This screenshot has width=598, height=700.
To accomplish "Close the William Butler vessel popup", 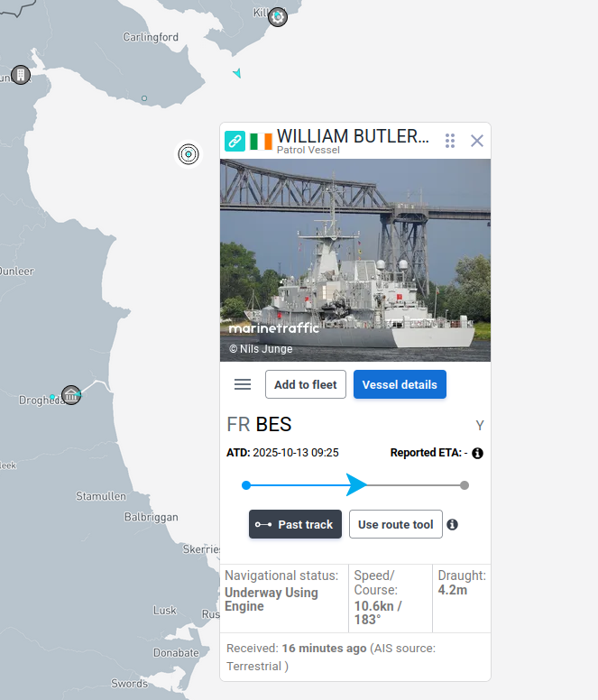I will tap(477, 141).
